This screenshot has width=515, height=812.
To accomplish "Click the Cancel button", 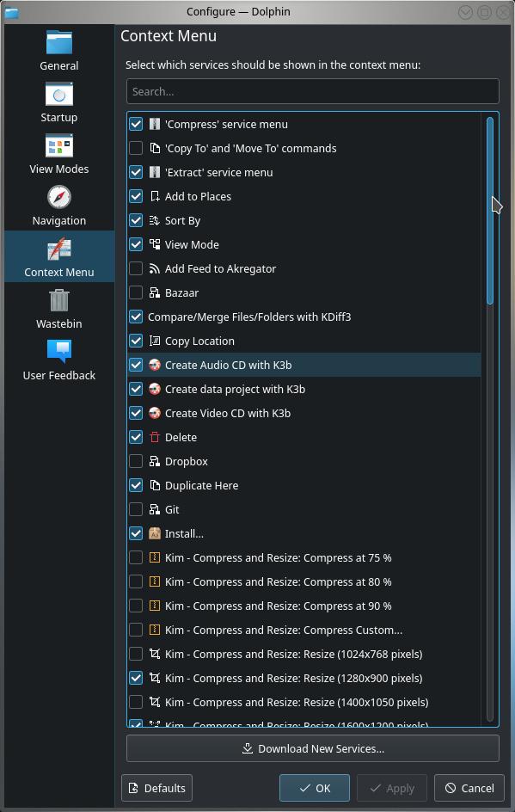I will [469, 788].
